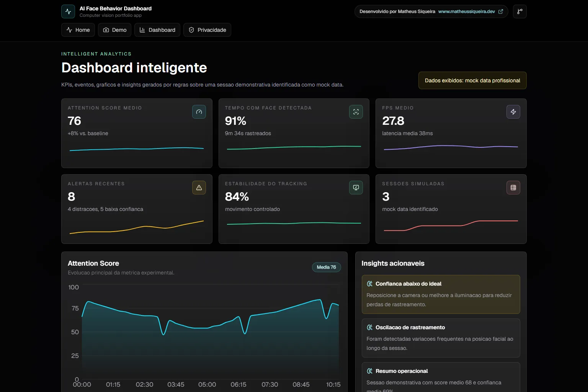The width and height of the screenshot is (588, 392).
Task: Click the text 'movimento controlado'
Action: 252,209
